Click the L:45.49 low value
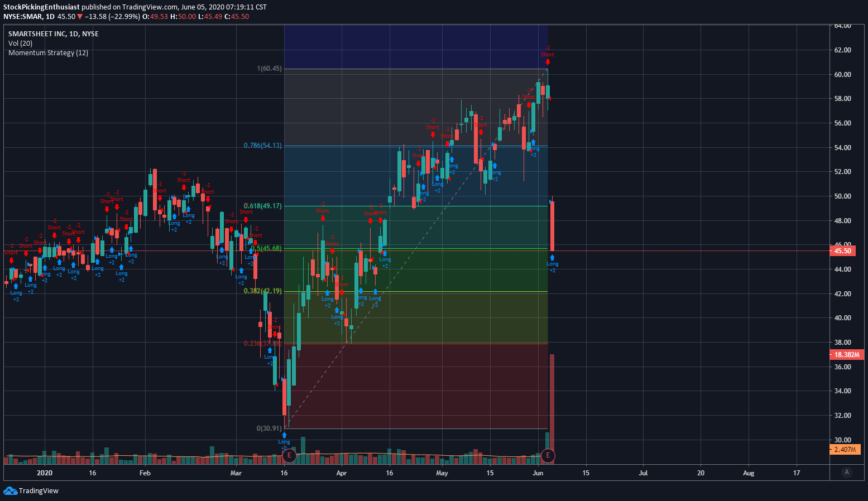This screenshot has height=501, width=868. tap(210, 17)
